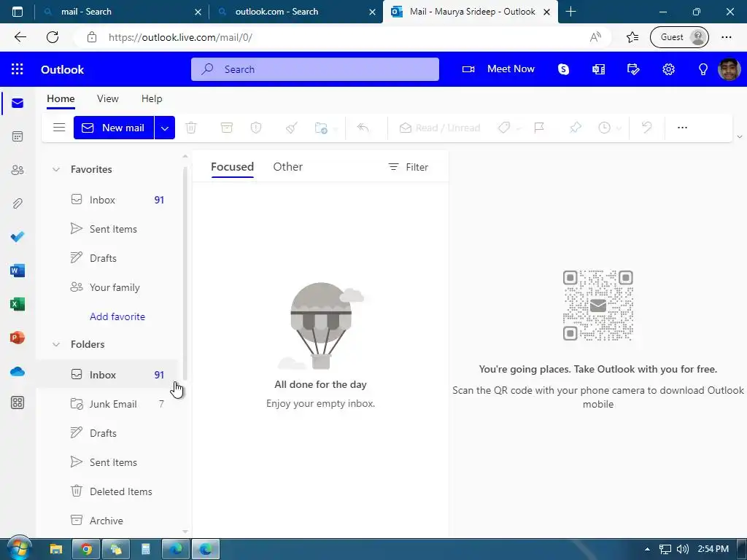
Task: Expand the ribbon with the chevron
Action: click(740, 136)
